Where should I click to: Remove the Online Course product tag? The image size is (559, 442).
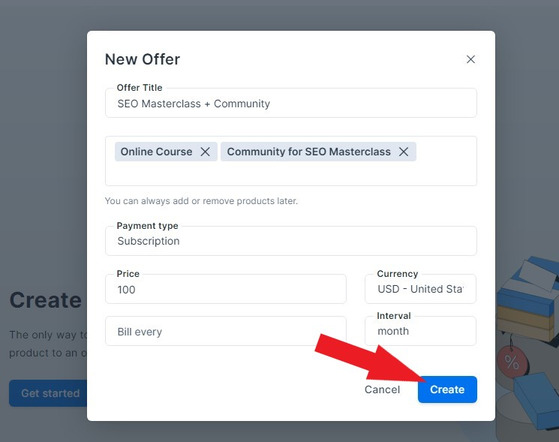pos(205,151)
